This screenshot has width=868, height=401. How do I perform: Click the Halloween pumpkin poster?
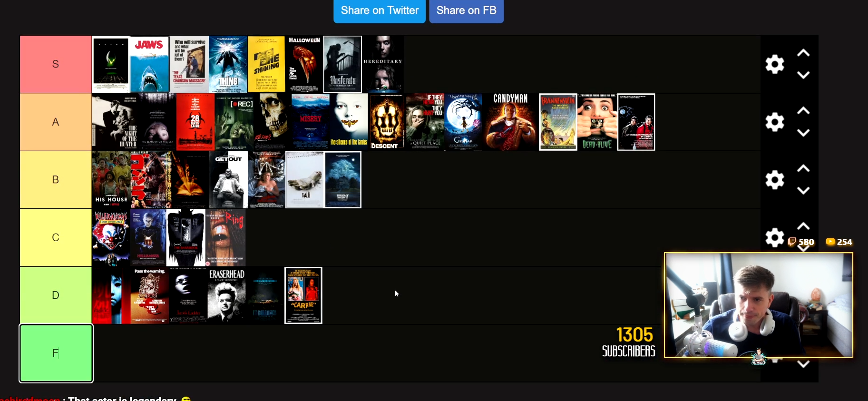(x=304, y=64)
